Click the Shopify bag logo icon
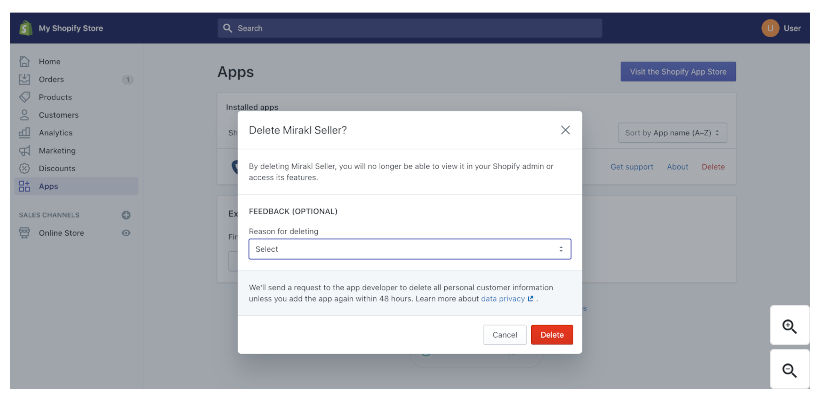This screenshot has height=399, width=820. 26,28
